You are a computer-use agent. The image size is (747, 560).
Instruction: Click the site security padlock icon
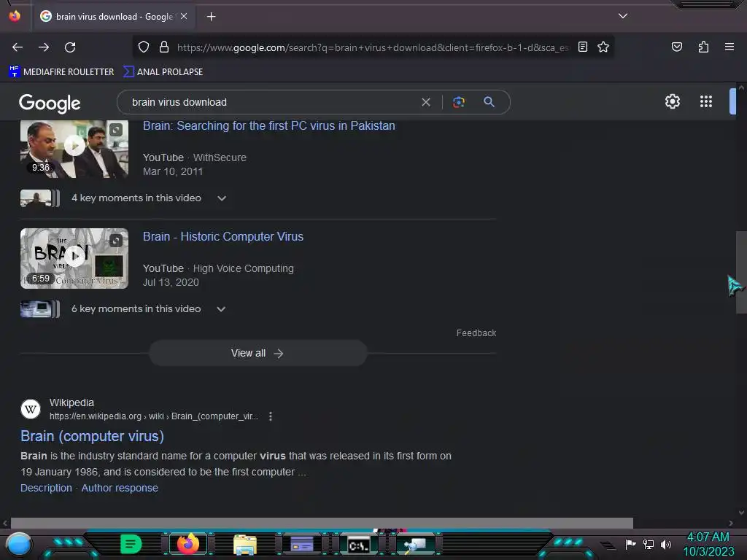click(164, 47)
